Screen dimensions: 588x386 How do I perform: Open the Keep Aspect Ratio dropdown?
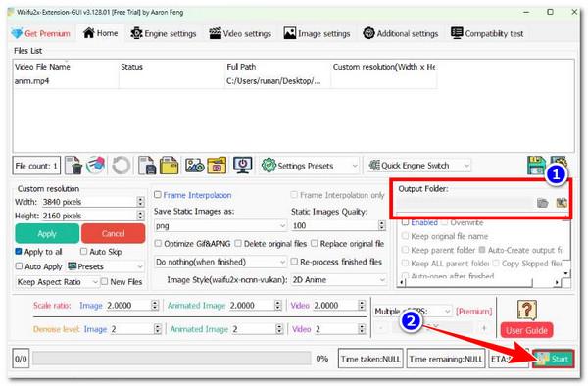click(x=58, y=282)
